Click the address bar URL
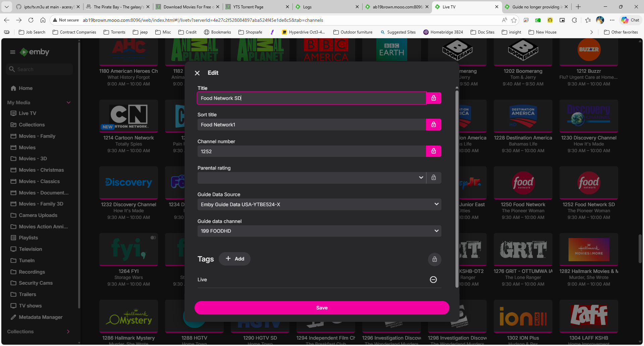The height and width of the screenshot is (346, 644). (203, 20)
